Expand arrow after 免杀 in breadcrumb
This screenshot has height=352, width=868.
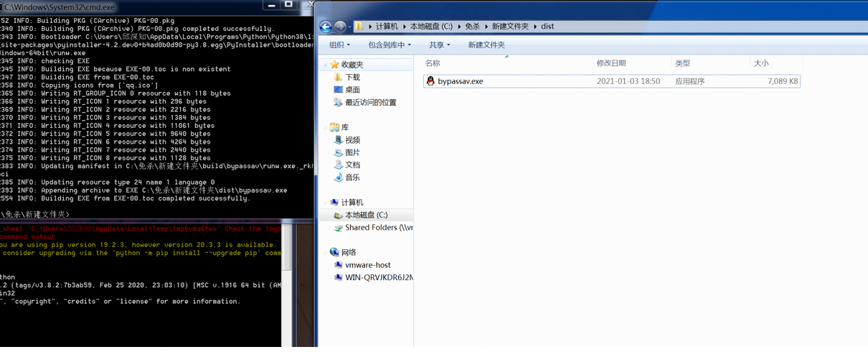click(x=486, y=27)
